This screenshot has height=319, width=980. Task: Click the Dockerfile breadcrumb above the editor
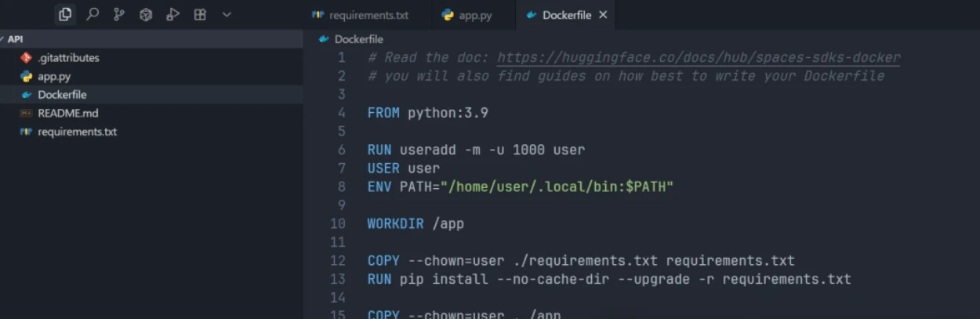pyautogui.click(x=358, y=39)
